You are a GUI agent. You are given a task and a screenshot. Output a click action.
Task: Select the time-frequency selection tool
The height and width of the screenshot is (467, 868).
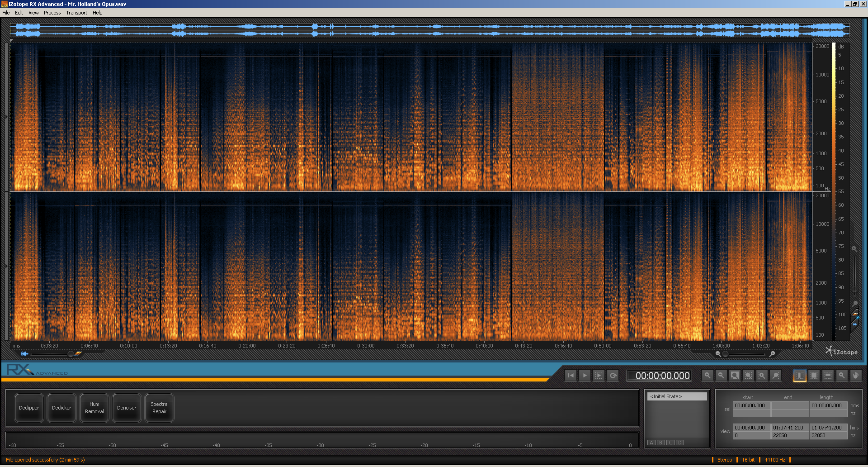(x=814, y=375)
